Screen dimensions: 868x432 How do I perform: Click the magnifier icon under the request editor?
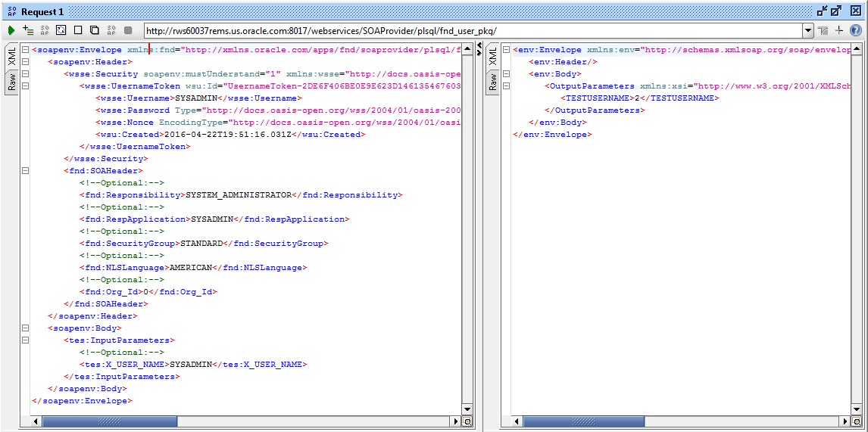[x=467, y=421]
